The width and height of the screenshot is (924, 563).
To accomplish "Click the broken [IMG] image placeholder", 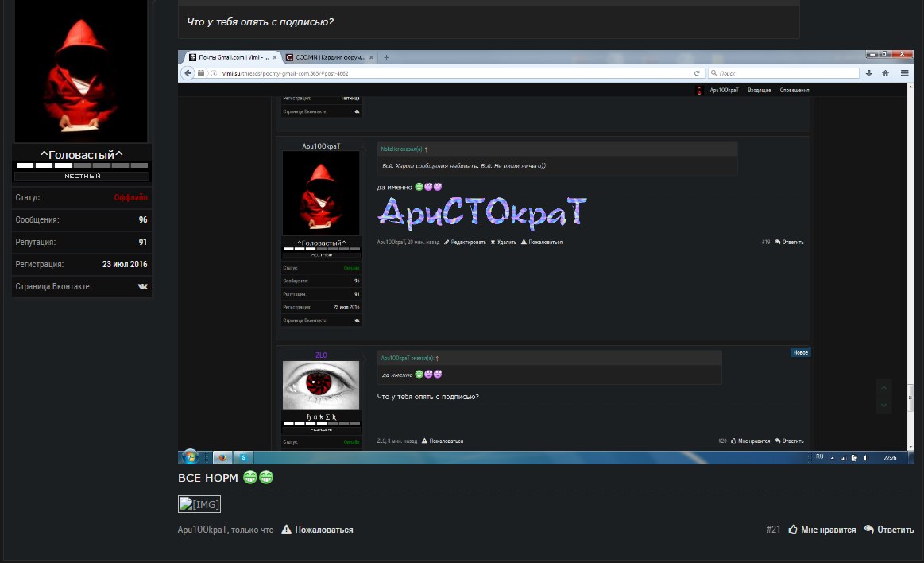I will [x=199, y=504].
